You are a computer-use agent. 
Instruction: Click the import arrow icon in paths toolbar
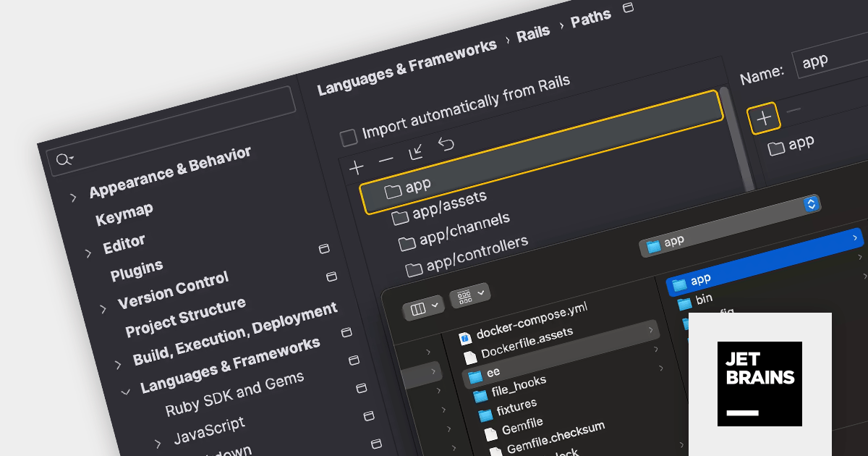click(x=416, y=152)
